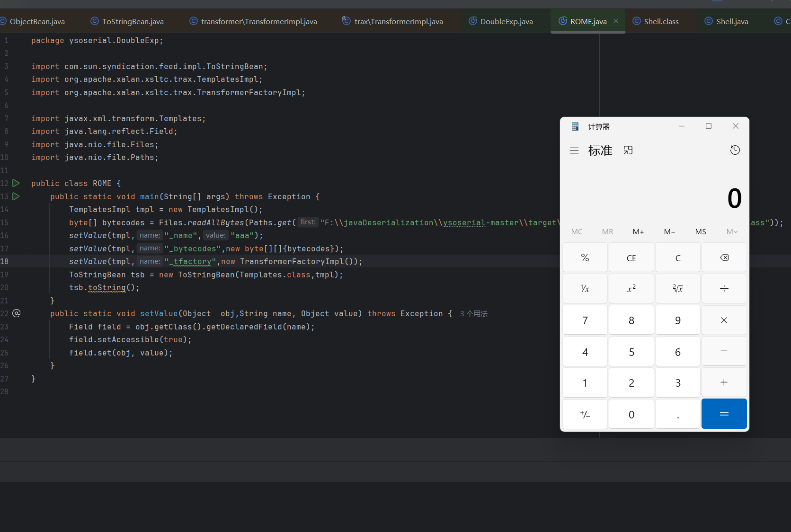
Task: Toggle calculator keep-on-top mode
Action: (628, 150)
